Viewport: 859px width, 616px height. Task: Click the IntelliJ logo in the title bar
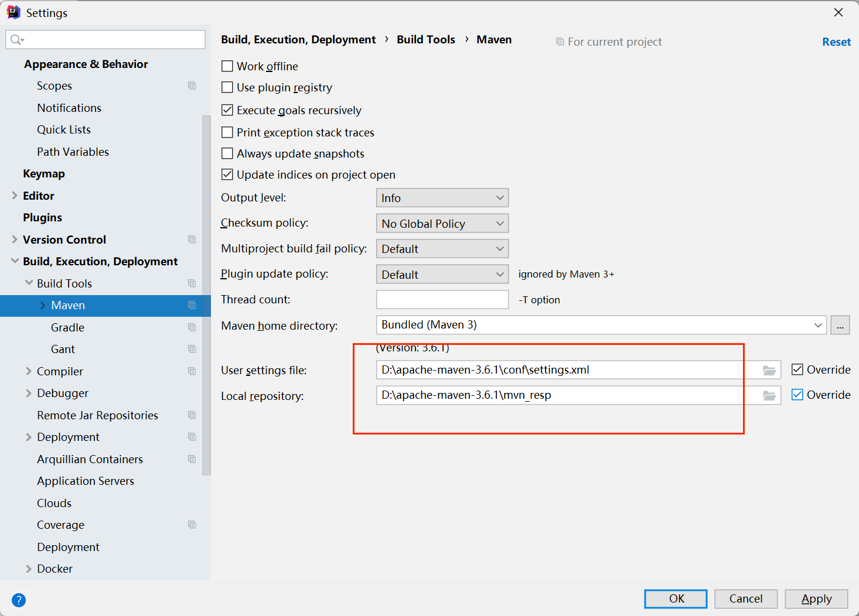point(13,12)
